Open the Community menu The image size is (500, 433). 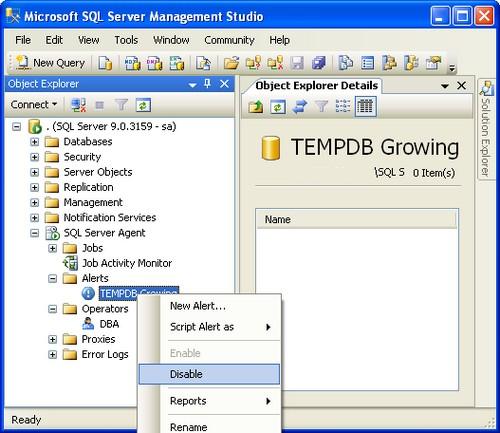229,40
